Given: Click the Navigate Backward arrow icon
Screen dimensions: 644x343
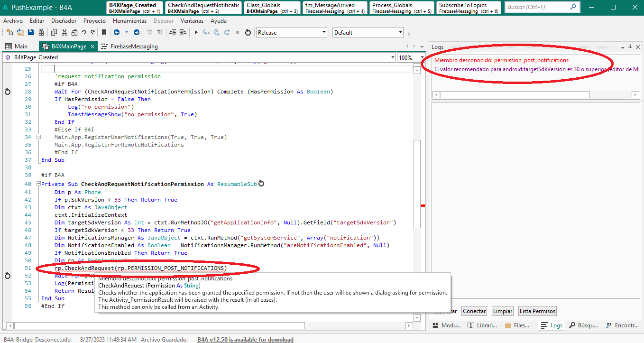Looking at the screenshot, I should pos(117,32).
